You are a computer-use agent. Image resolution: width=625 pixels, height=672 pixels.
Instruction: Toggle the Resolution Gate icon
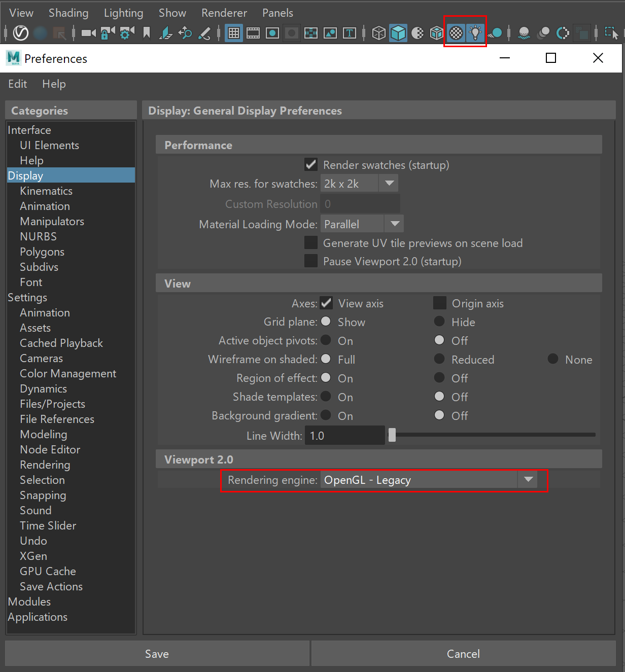[x=272, y=33]
